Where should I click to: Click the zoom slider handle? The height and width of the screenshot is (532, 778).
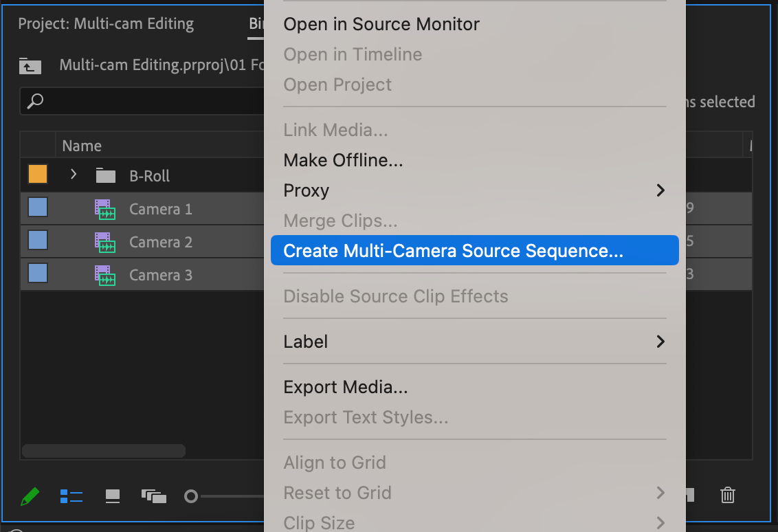191,496
